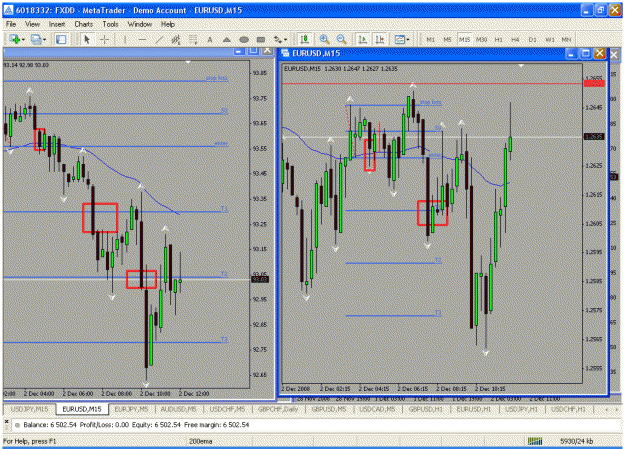Click the Profiles toolbar icon
This screenshot has width=625, height=449.
(x=36, y=39)
